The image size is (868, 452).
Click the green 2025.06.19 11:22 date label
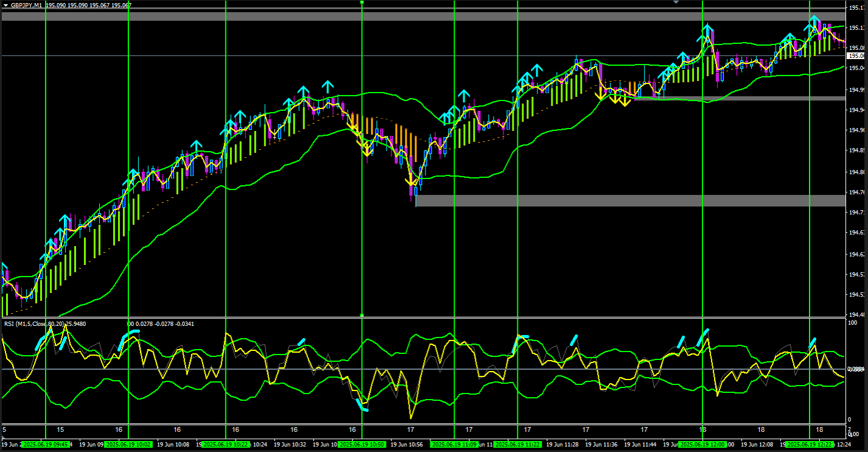point(517,445)
